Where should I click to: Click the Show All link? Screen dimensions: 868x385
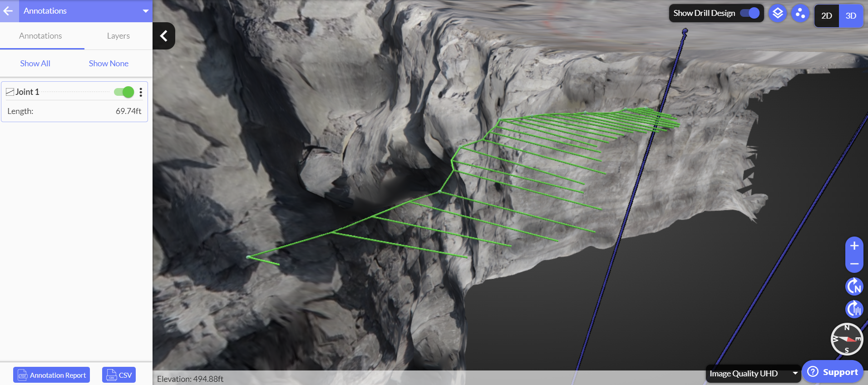[35, 64]
